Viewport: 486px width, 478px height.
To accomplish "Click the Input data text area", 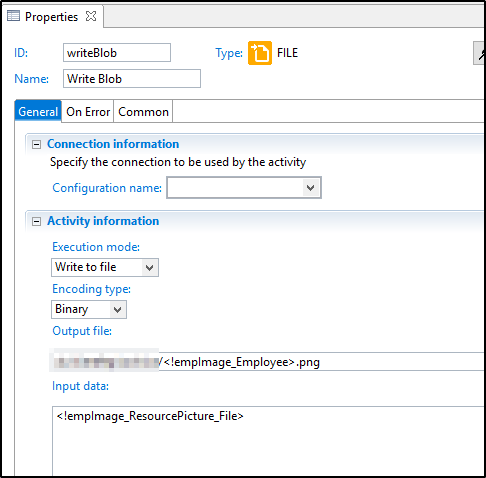I will 268,441.
